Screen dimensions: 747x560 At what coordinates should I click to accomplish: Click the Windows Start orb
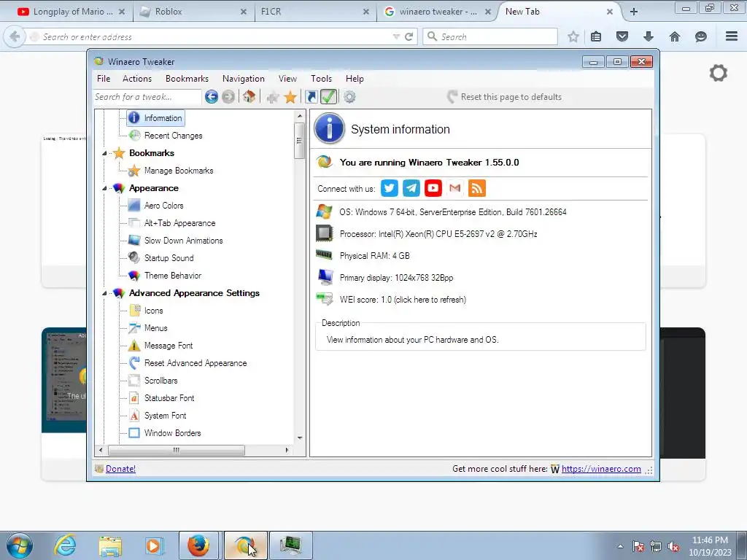(20, 545)
